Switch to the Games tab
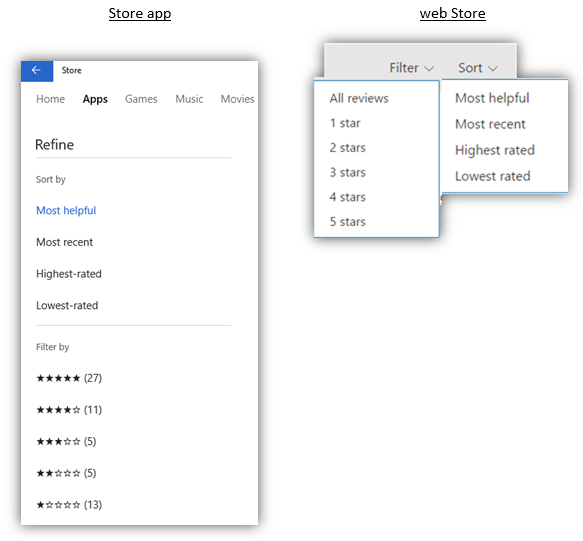 click(x=141, y=99)
